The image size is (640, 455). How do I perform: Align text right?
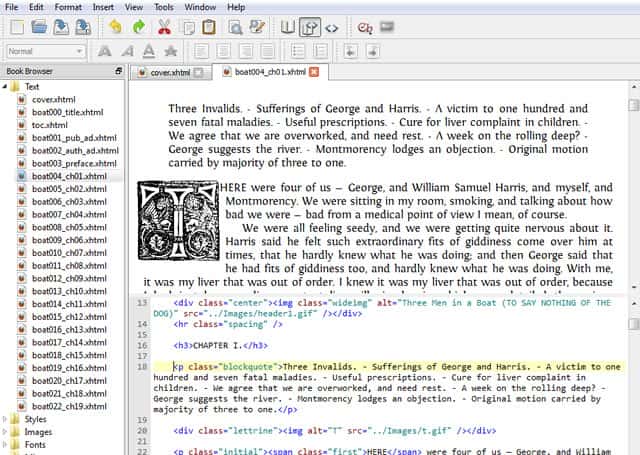pos(246,51)
